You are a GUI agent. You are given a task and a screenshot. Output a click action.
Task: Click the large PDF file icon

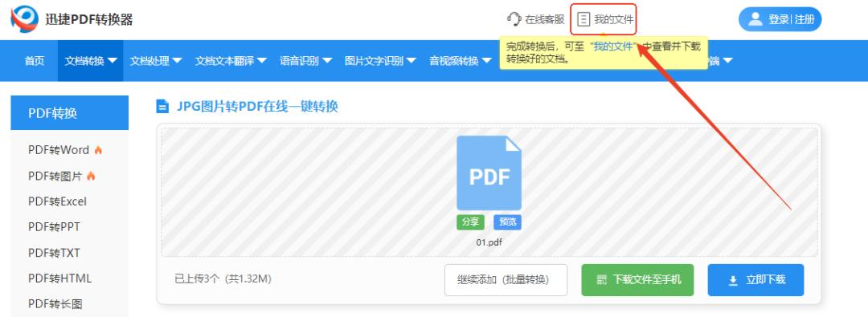pos(489,173)
